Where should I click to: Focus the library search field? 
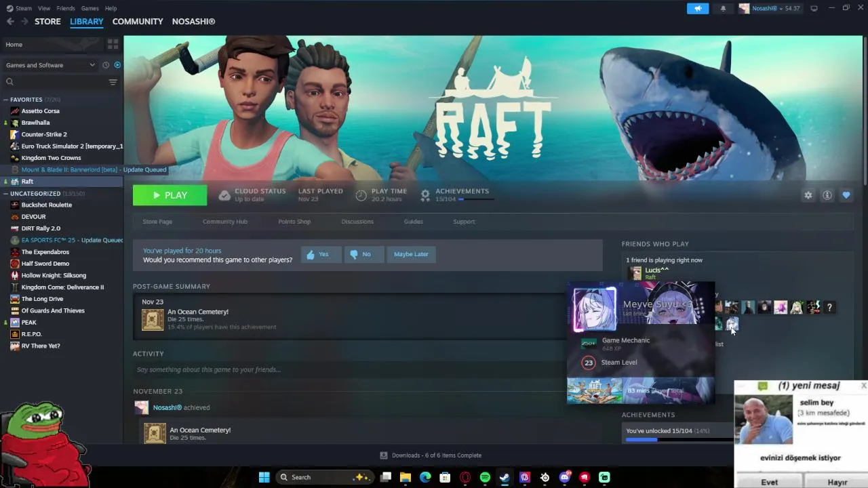(x=54, y=82)
